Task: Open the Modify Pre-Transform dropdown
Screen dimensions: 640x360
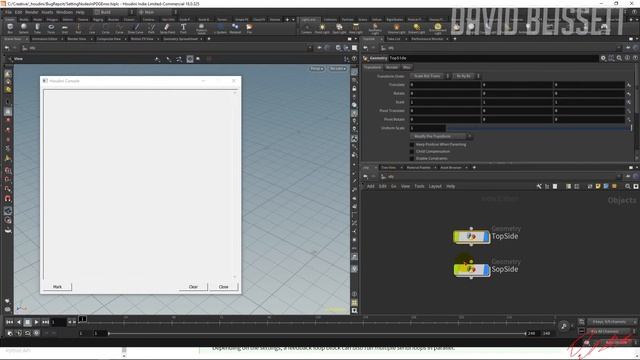Action: [x=441, y=136]
